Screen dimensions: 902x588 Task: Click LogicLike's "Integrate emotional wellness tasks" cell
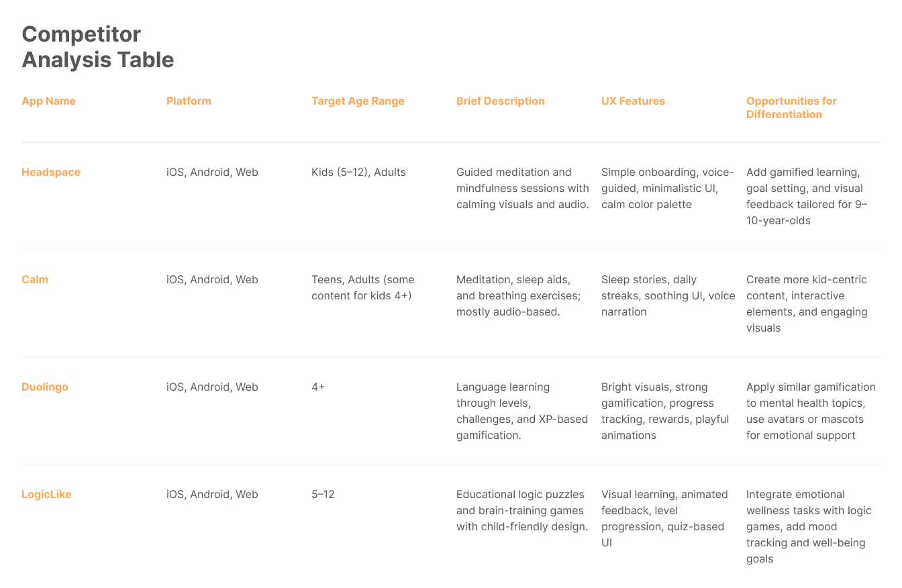[x=808, y=527]
